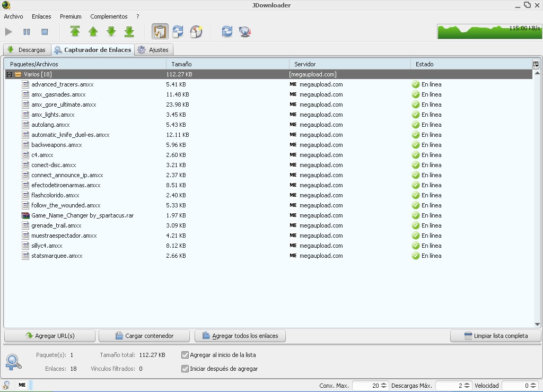Move selection down one position icon
Screen dimensions: 543x392
111,31
